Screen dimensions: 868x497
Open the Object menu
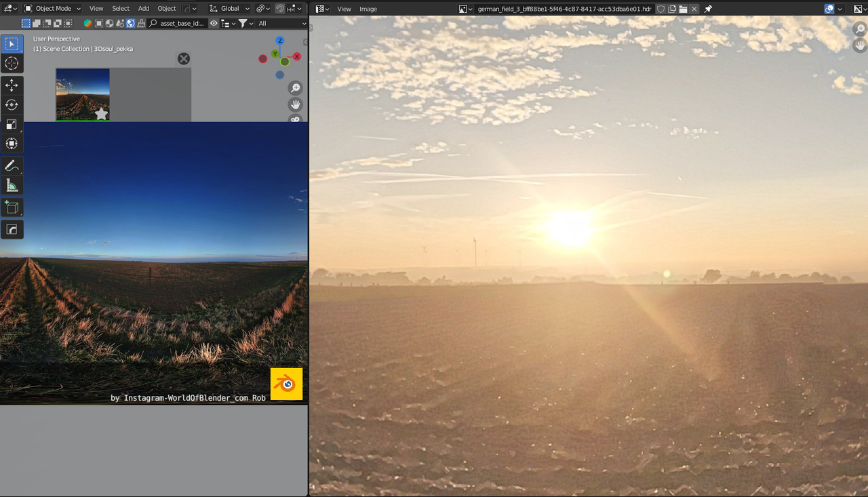tap(167, 9)
